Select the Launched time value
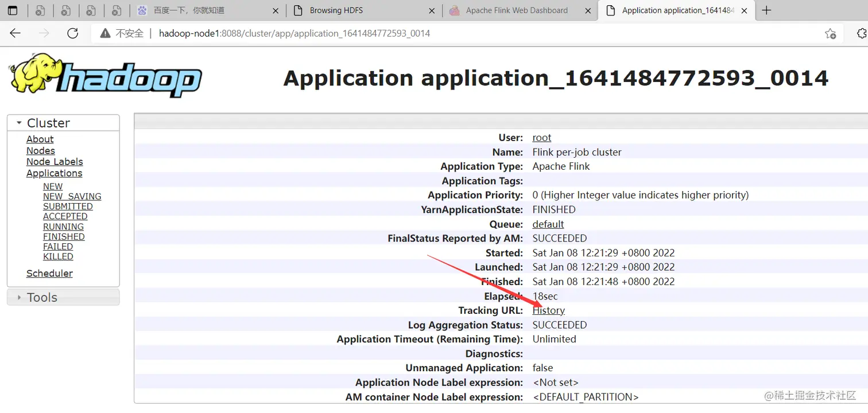This screenshot has height=413, width=868. click(x=603, y=267)
